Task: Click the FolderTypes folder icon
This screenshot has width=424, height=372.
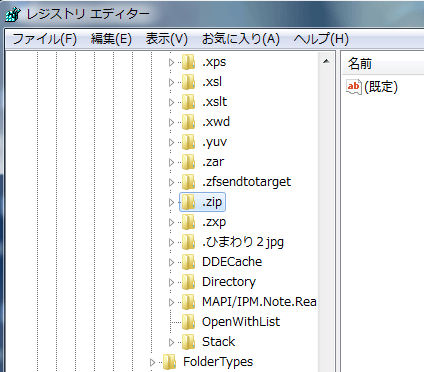Action: point(169,362)
